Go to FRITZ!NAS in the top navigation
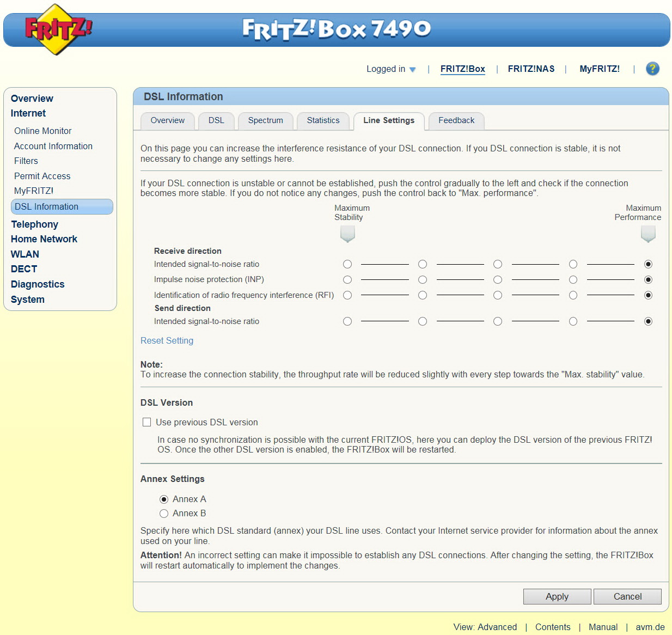The height and width of the screenshot is (635, 672). coord(531,69)
